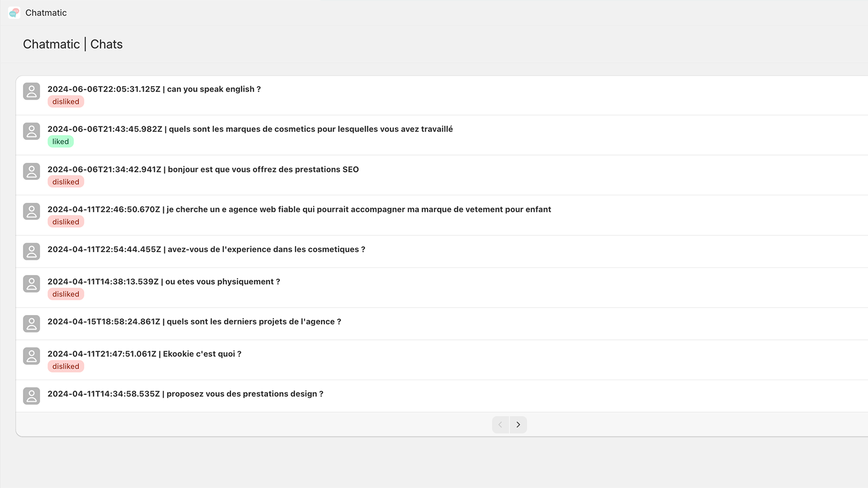Click disliked badge under 'agence web fiable' chat
Viewport: 868px width, 488px height.
click(x=66, y=222)
